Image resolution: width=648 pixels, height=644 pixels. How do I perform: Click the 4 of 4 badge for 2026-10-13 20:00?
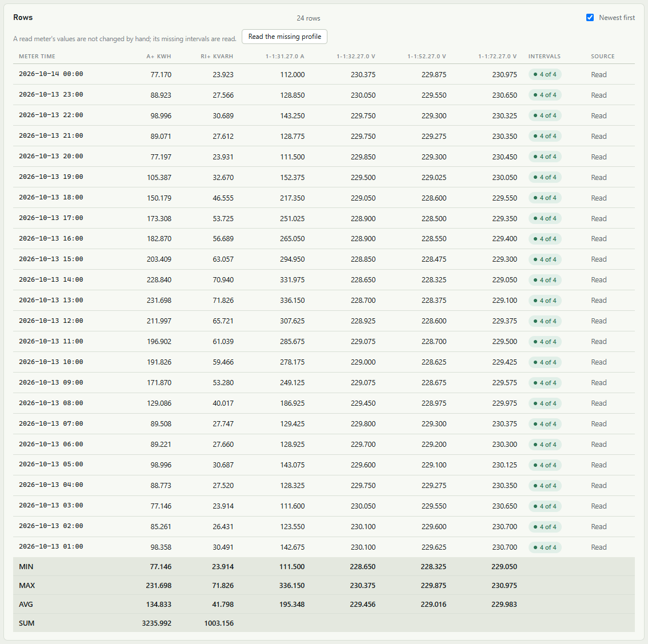coord(545,157)
